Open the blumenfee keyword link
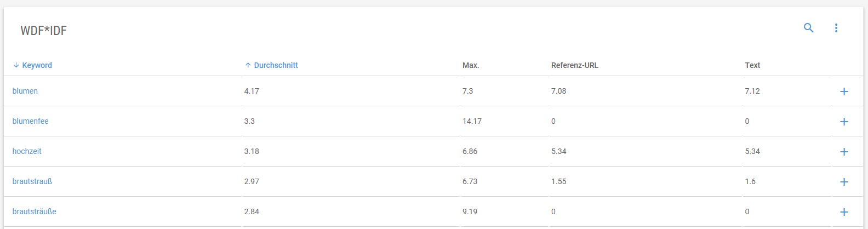 coord(31,121)
